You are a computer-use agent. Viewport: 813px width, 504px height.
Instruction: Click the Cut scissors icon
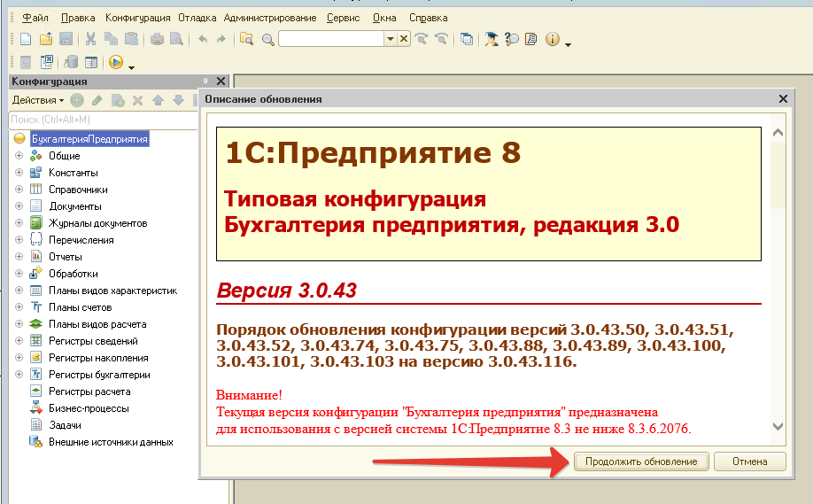point(90,39)
